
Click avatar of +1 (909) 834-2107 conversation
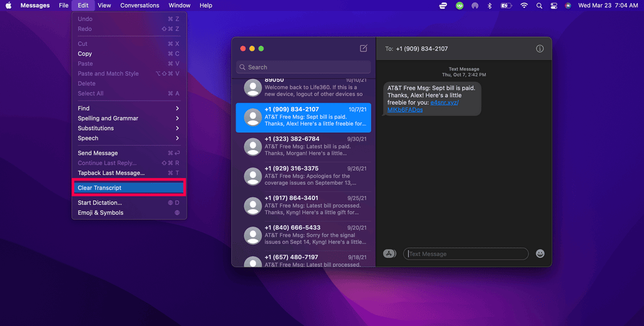click(252, 117)
